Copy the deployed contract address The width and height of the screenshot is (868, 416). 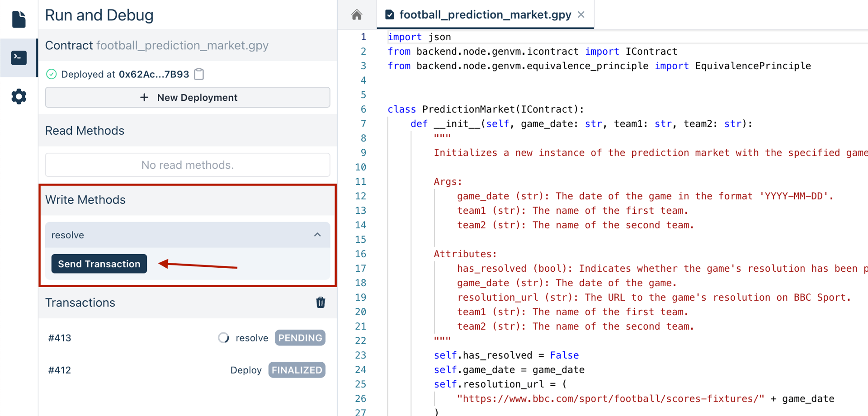point(199,74)
